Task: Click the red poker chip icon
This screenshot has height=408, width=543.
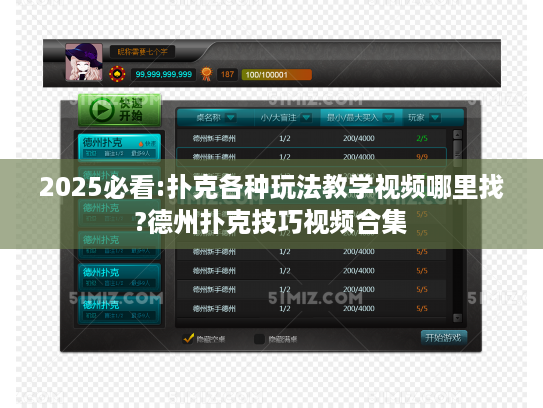Action: click(x=117, y=74)
